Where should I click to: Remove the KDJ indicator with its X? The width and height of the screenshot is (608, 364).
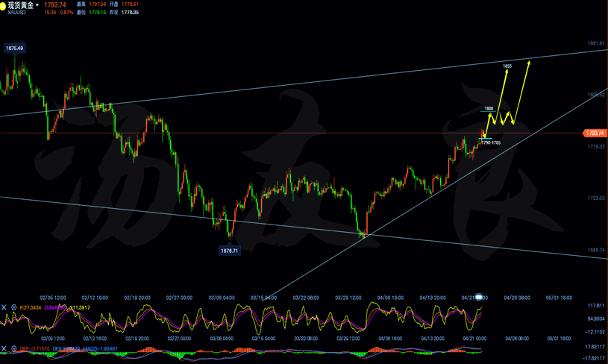[x=4, y=307]
